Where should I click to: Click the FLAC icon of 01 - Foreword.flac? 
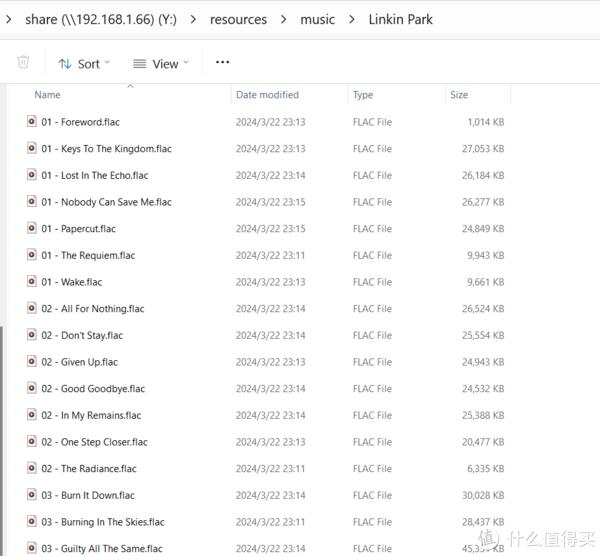click(x=32, y=121)
